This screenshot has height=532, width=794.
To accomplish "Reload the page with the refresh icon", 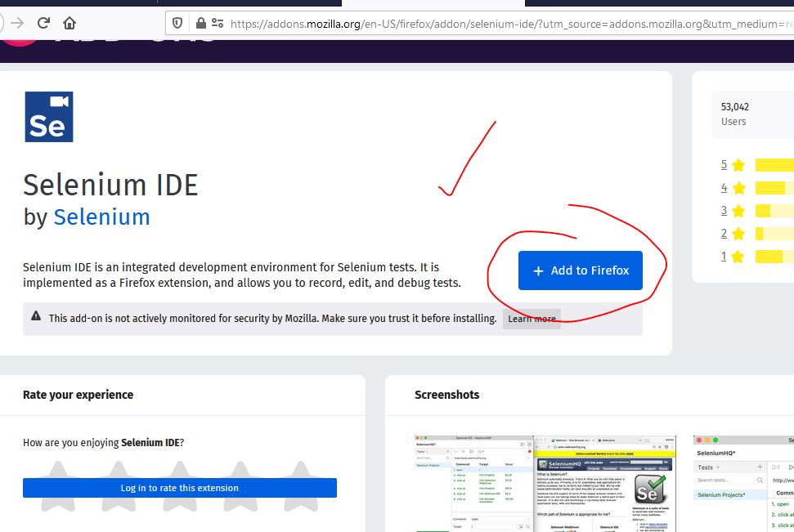I will point(43,23).
